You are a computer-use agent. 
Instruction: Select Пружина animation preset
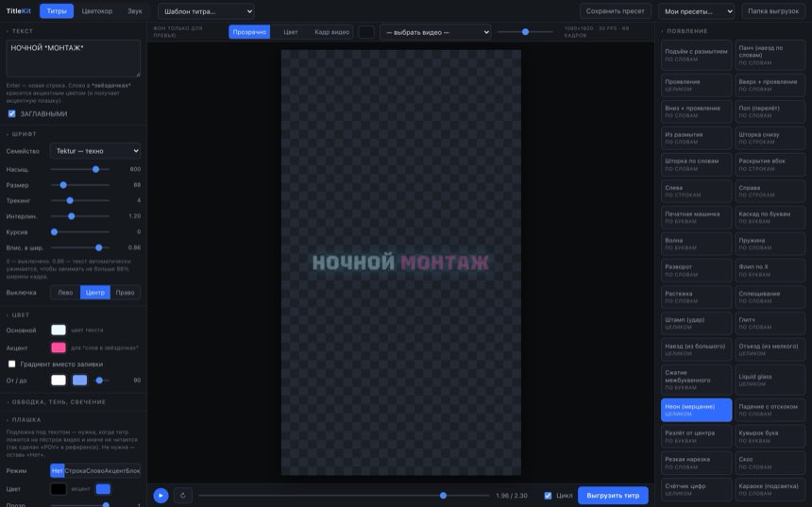pos(770,244)
